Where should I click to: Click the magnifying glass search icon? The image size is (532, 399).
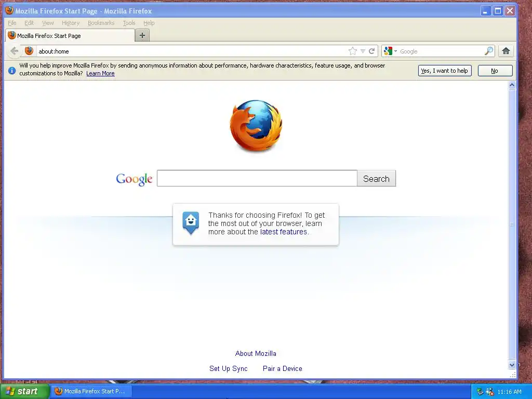pos(488,51)
